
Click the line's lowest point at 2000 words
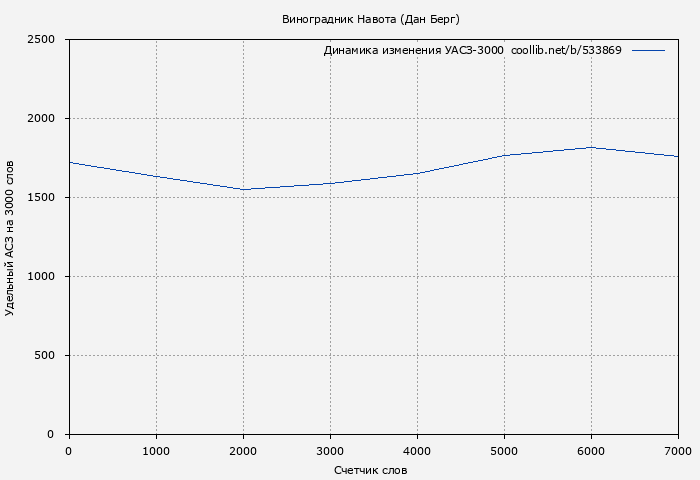click(x=243, y=189)
